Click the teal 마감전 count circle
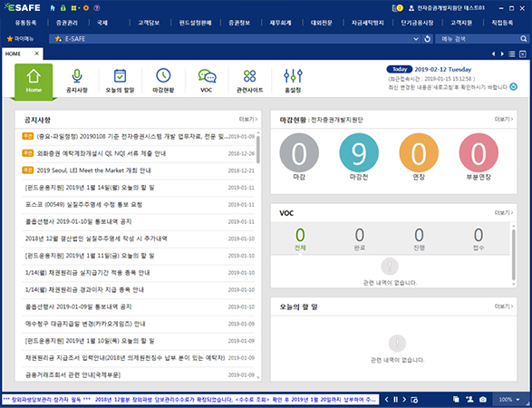Screen dimensions: 532x408 point(359,152)
